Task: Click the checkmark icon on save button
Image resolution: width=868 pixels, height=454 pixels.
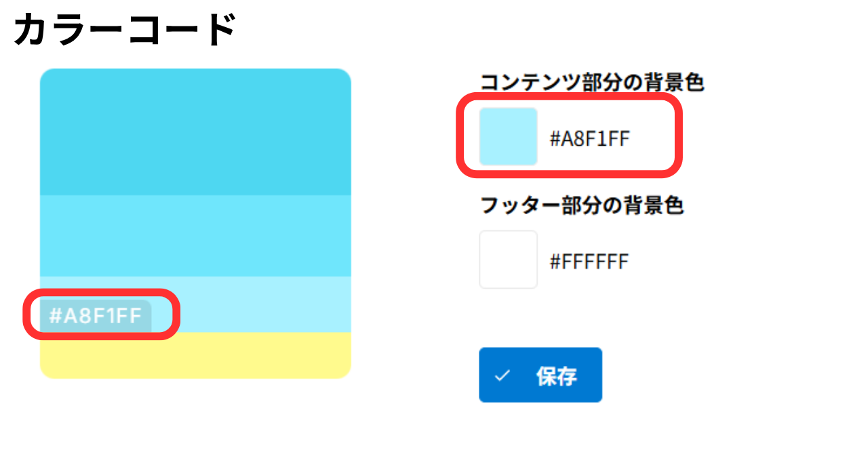Action: tap(502, 375)
